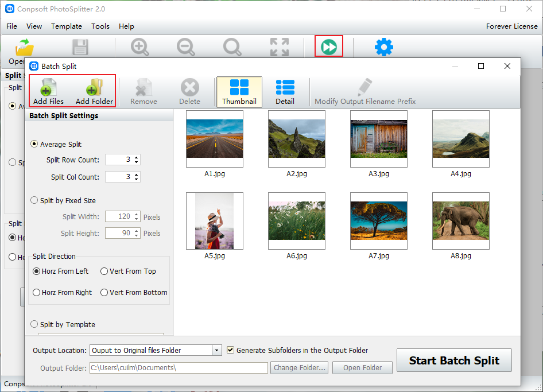This screenshot has height=392, width=543.
Task: Click the Save floppy disk icon
Action: click(x=80, y=47)
